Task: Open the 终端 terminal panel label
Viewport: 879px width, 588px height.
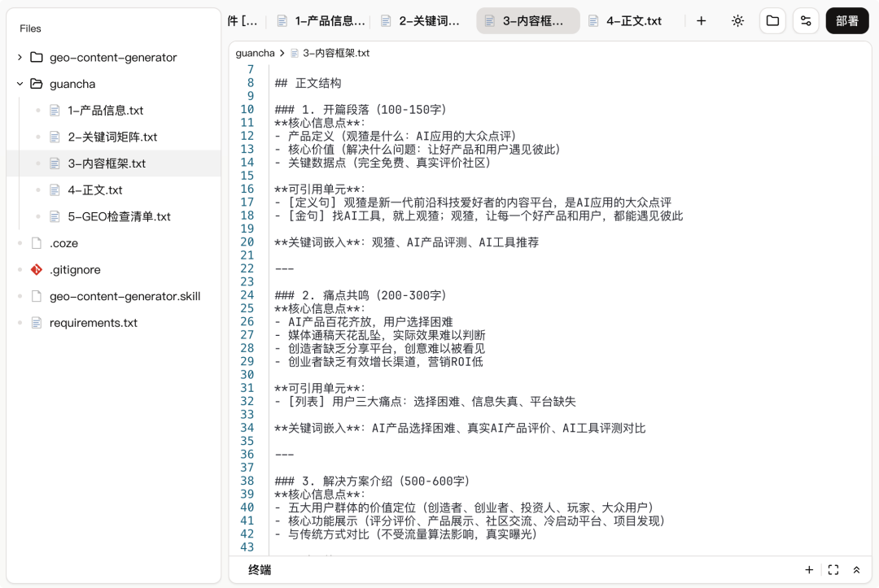Action: point(260,570)
